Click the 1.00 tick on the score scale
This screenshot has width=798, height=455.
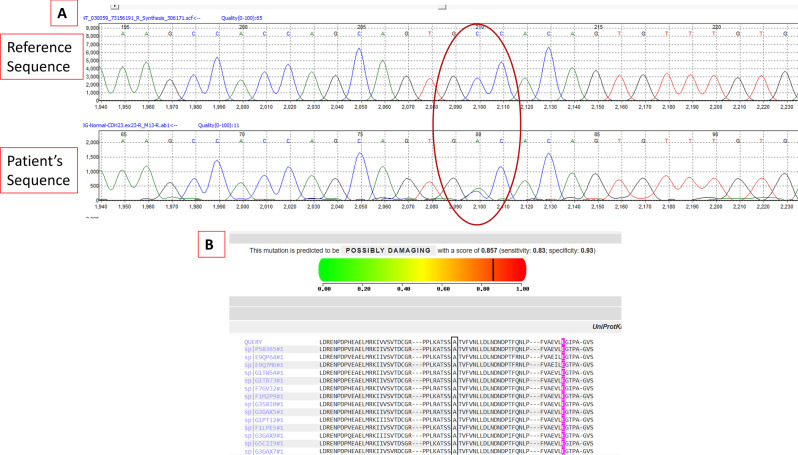(523, 289)
